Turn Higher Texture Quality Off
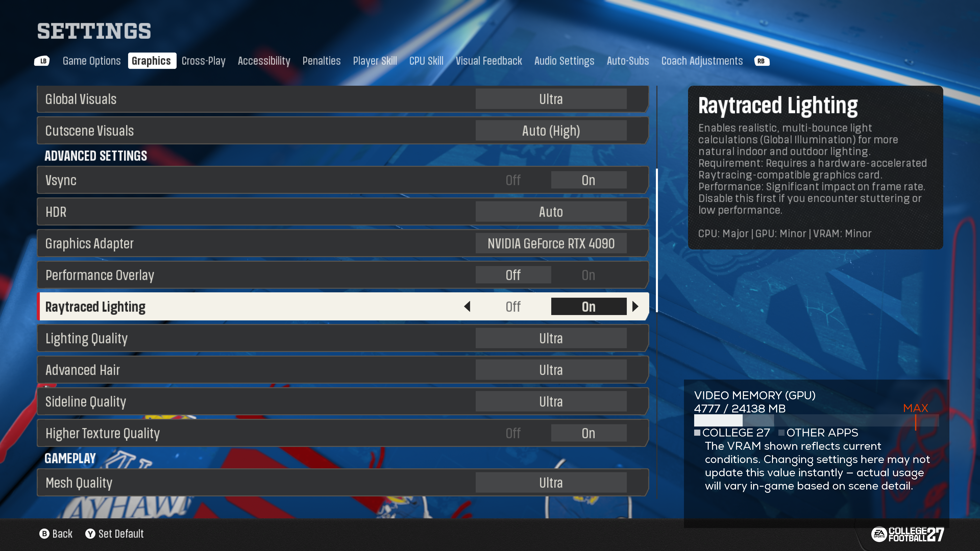 [513, 433]
